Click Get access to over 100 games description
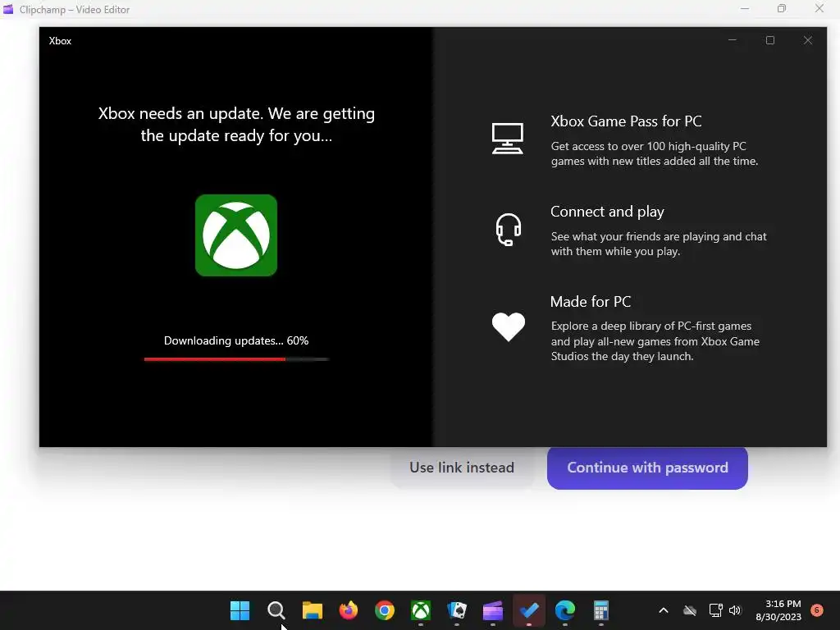The height and width of the screenshot is (630, 840). pyautogui.click(x=654, y=153)
